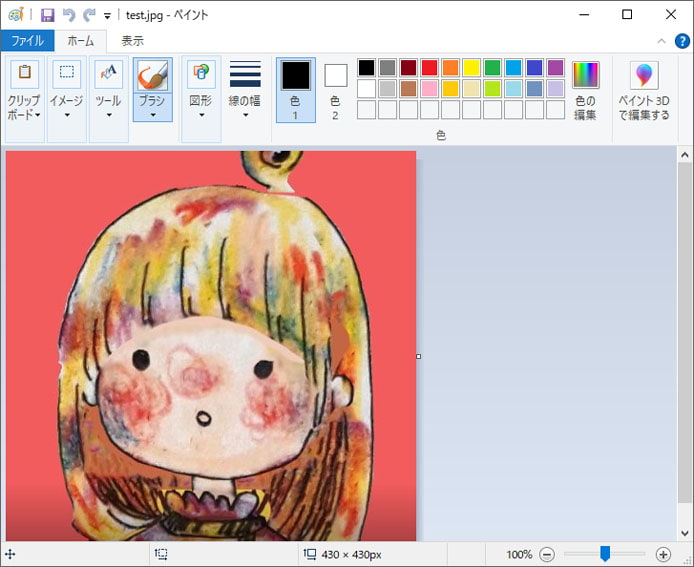Collapse the ribbon with the chevron
This screenshot has height=567, width=694.
[661, 41]
